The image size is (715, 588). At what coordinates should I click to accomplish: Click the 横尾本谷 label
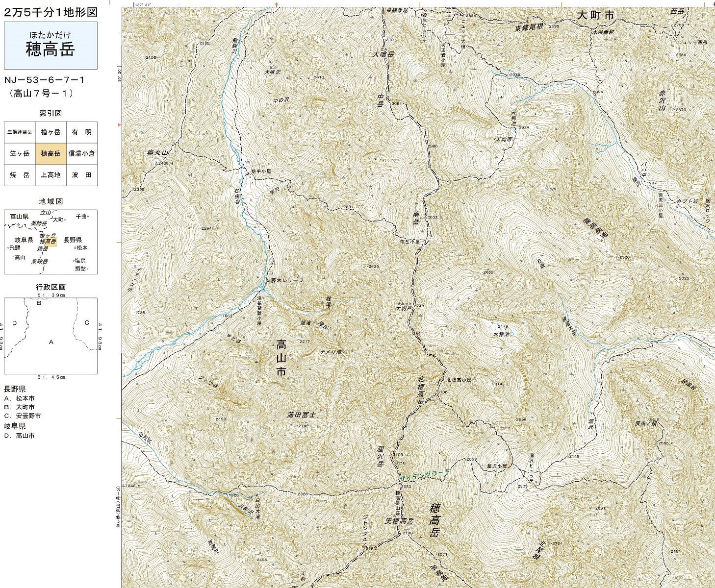point(569,325)
